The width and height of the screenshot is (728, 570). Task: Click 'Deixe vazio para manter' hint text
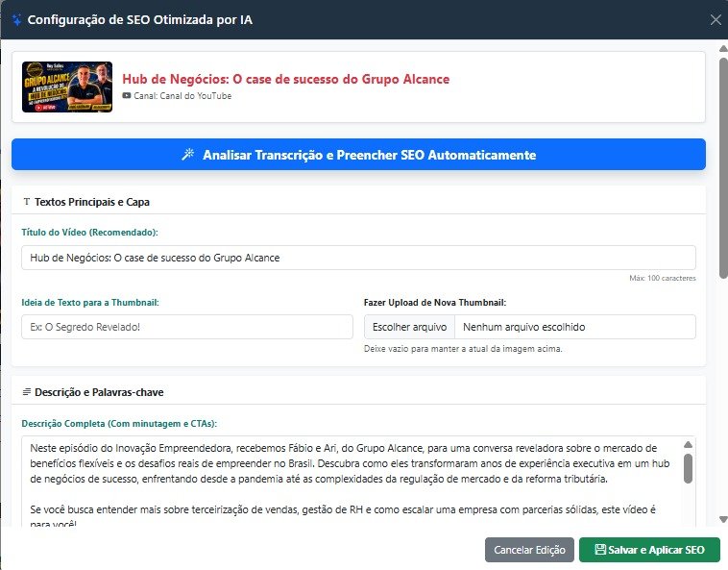point(463,349)
